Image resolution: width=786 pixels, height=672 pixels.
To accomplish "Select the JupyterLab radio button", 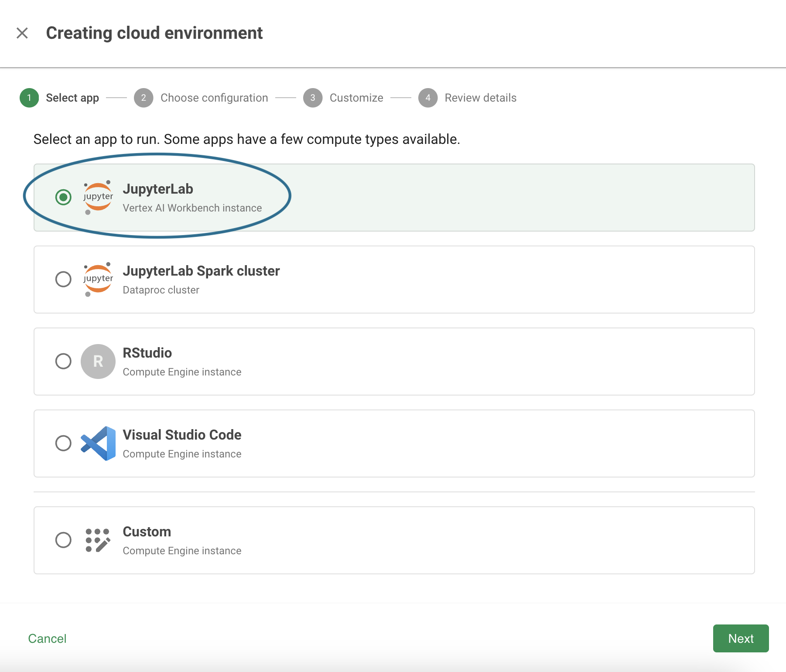I will pyautogui.click(x=64, y=197).
